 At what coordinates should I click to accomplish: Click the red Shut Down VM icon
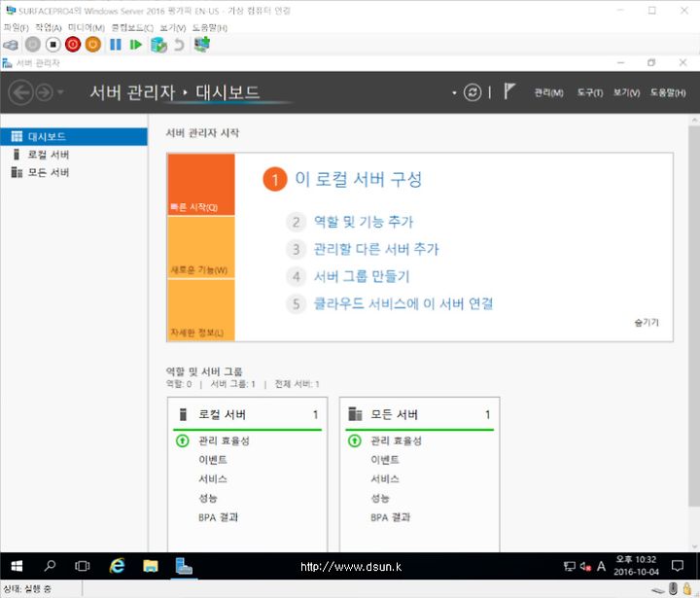(73, 44)
